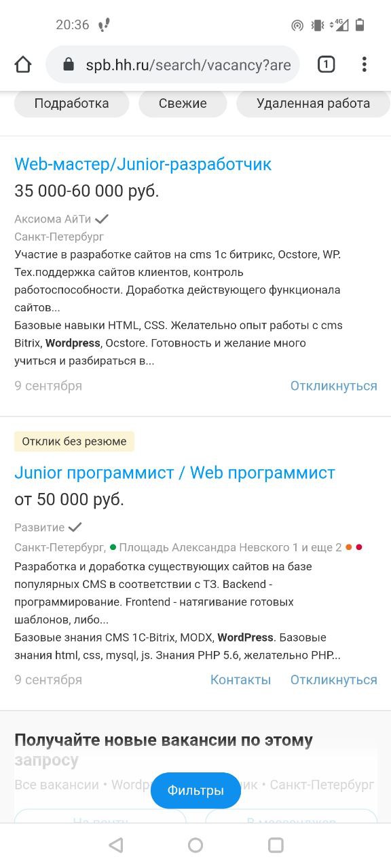Open the Фильтры floating button
Viewport: 391px width, 868px height.
pyautogui.click(x=195, y=791)
